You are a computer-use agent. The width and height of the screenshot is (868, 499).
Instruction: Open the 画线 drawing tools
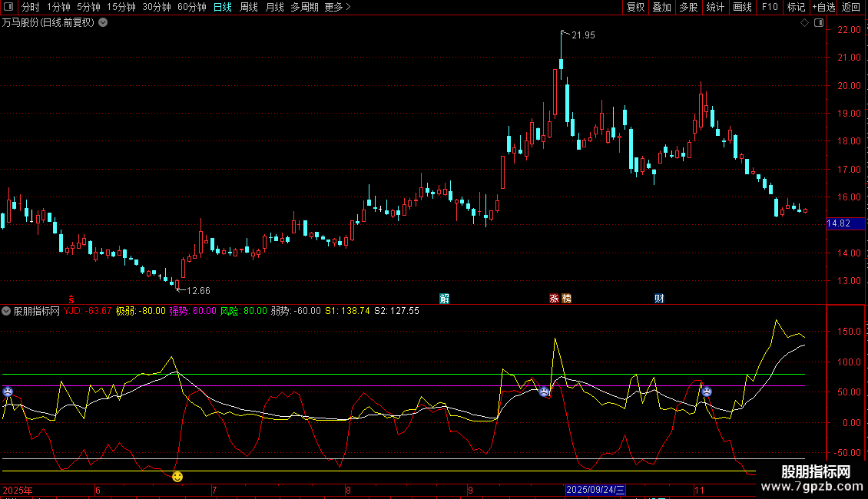coord(743,7)
